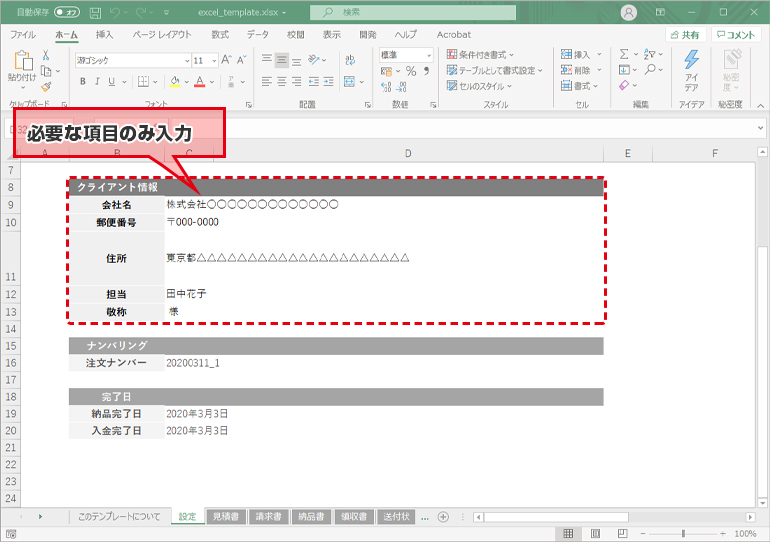770x542 pixels.
Task: Open the font name dropdown
Action: pyautogui.click(x=187, y=61)
